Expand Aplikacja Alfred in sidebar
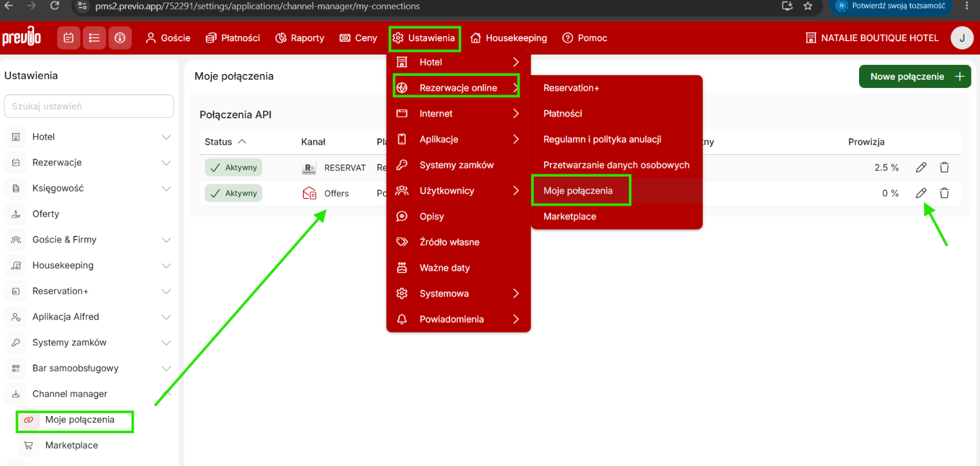Image resolution: width=980 pixels, height=466 pixels. 89,317
